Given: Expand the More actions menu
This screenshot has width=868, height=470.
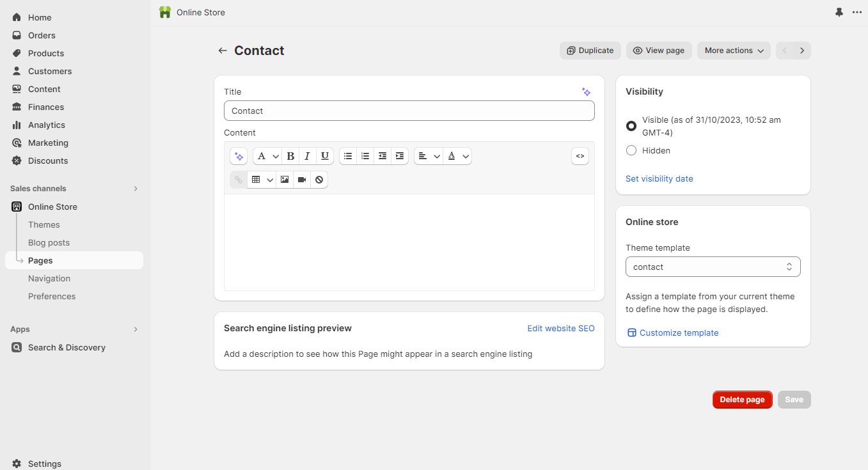Looking at the screenshot, I should pyautogui.click(x=734, y=51).
